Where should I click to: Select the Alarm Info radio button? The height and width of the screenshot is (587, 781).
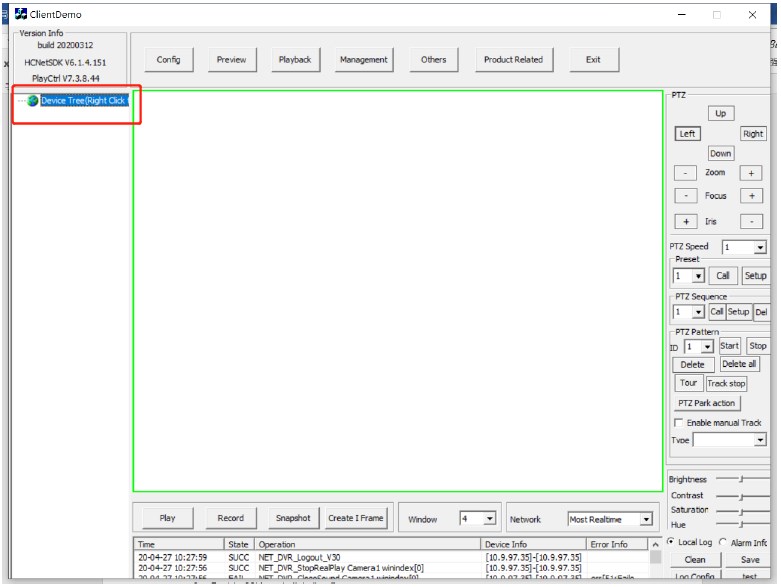pyautogui.click(x=723, y=542)
